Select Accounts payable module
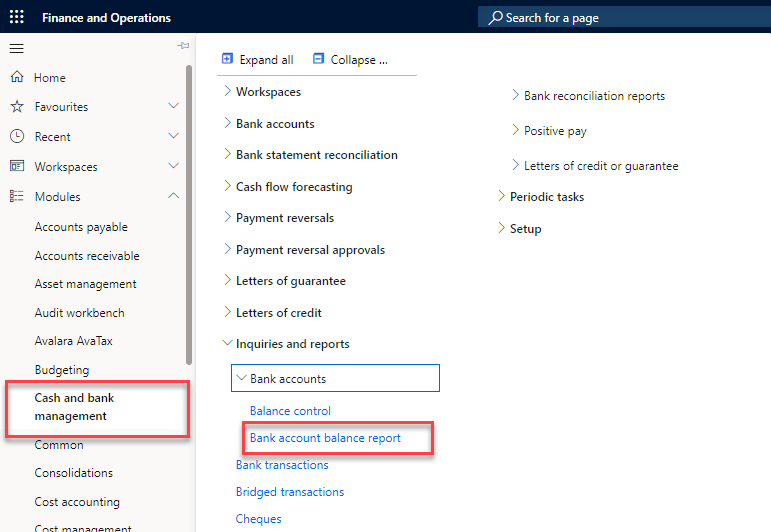This screenshot has height=532, width=771. (x=81, y=227)
